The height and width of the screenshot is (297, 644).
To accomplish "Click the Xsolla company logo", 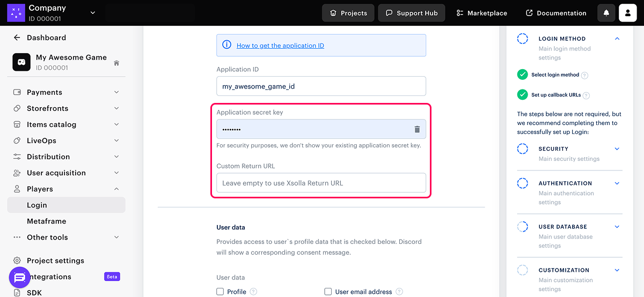I will 16,13.
